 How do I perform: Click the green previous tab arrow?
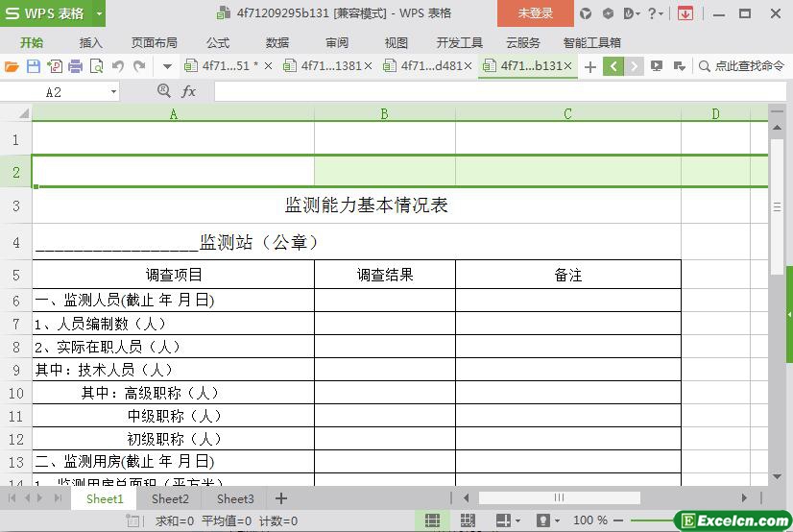coord(613,66)
